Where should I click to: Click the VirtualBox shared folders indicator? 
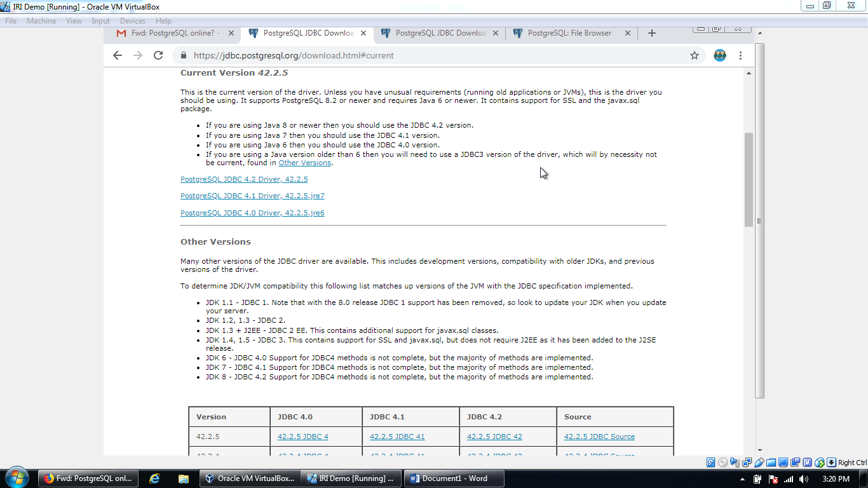771,462
